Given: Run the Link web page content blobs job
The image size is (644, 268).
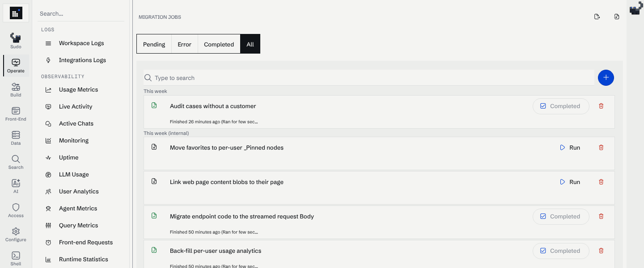Looking at the screenshot, I should point(570,182).
